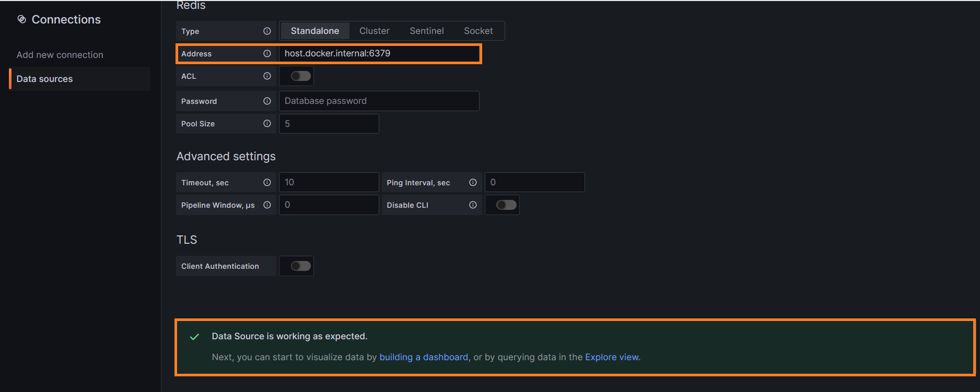Enable the ACL toggle switch
Viewport: 980px width, 392px height.
(x=300, y=76)
